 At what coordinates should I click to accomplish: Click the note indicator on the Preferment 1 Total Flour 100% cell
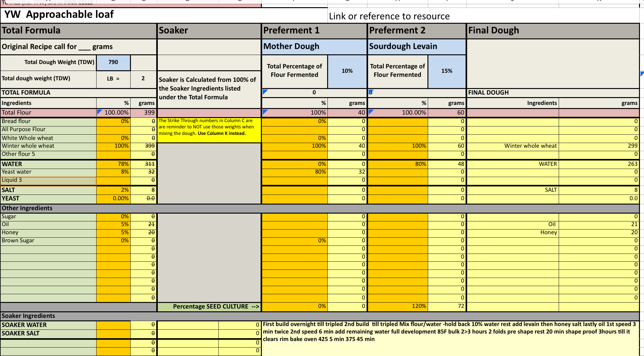pos(264,111)
